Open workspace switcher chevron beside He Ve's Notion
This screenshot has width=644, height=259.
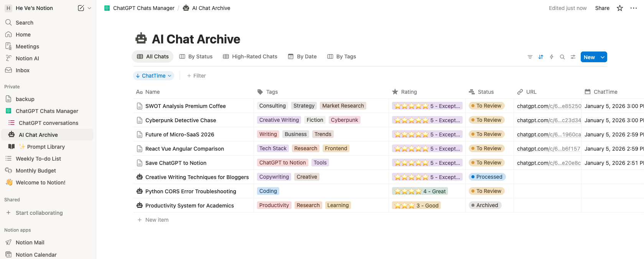[x=89, y=8]
